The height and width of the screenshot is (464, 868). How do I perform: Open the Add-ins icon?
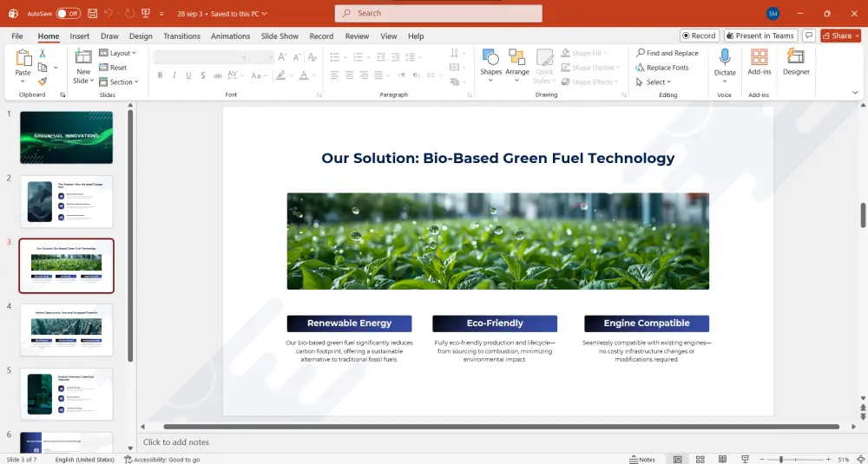coord(759,57)
